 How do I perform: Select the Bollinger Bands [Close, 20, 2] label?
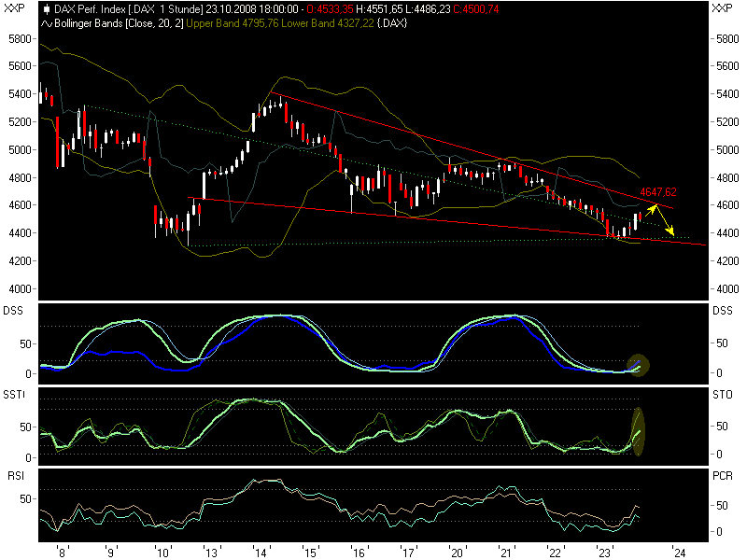[119, 23]
